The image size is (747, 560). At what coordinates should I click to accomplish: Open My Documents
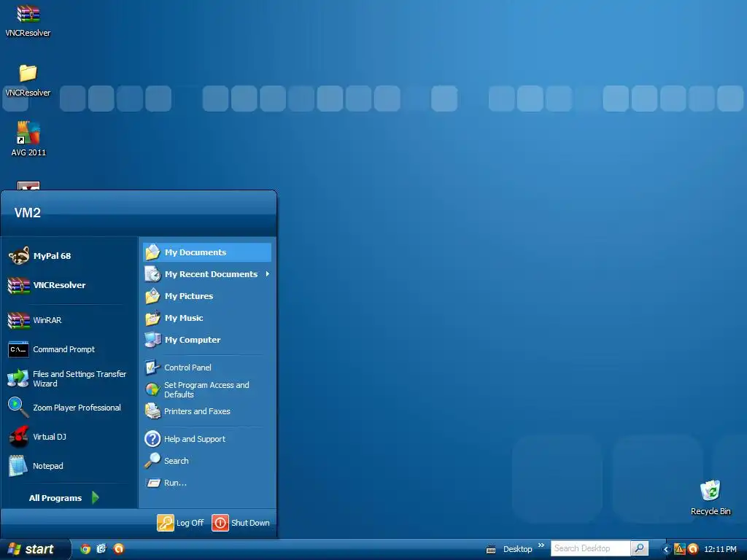[207, 252]
